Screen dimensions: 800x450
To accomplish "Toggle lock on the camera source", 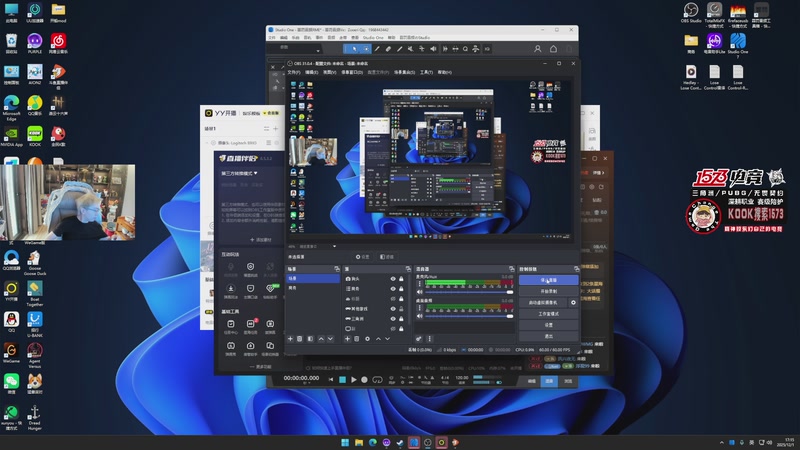I will tap(401, 279).
